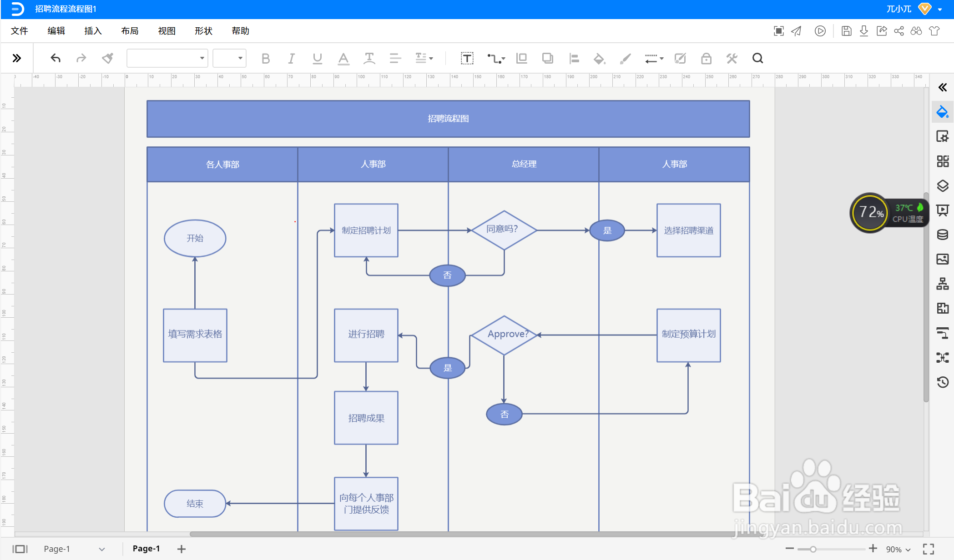Select the connector line tool
The image size is (954, 560).
point(495,58)
